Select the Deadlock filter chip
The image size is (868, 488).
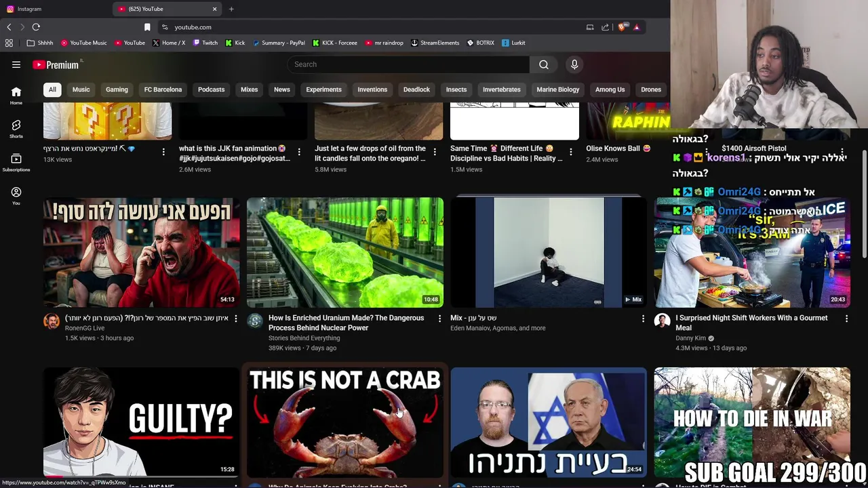[x=416, y=89]
